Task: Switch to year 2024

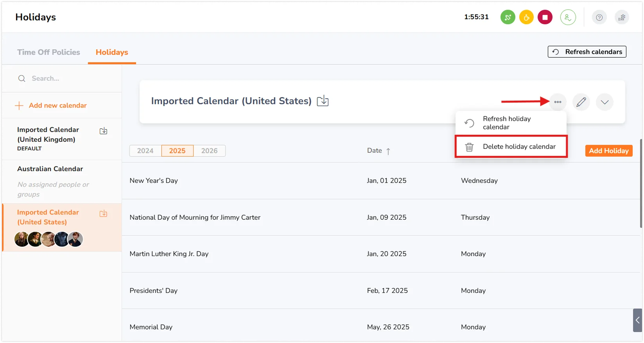Action: (x=145, y=151)
